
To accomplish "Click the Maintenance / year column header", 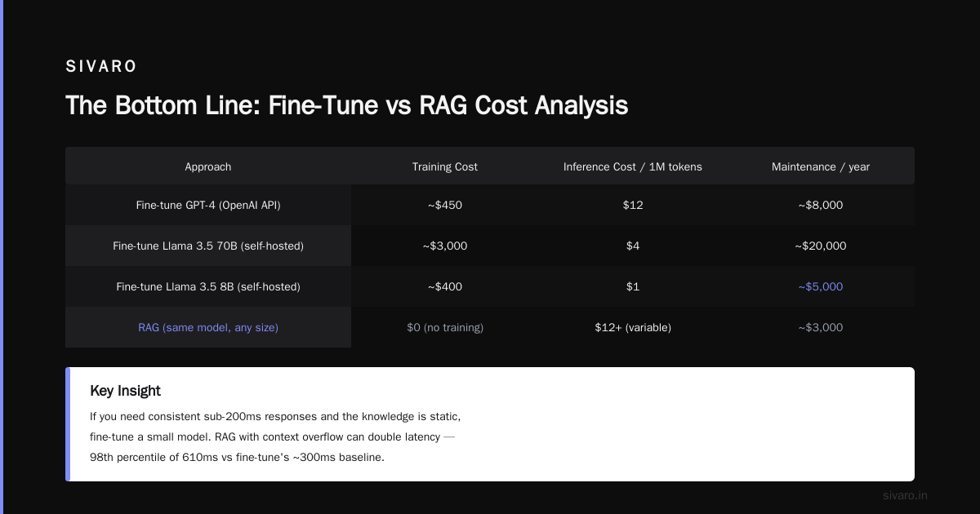I will tap(821, 166).
